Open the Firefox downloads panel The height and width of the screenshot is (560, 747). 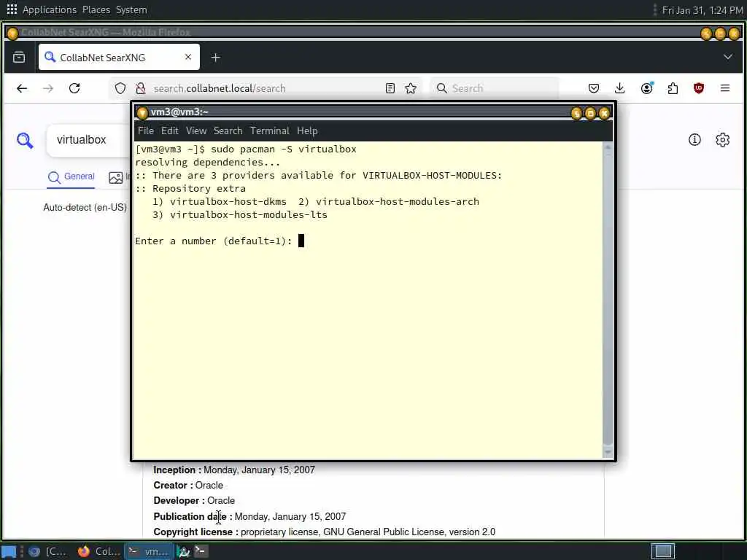[620, 88]
